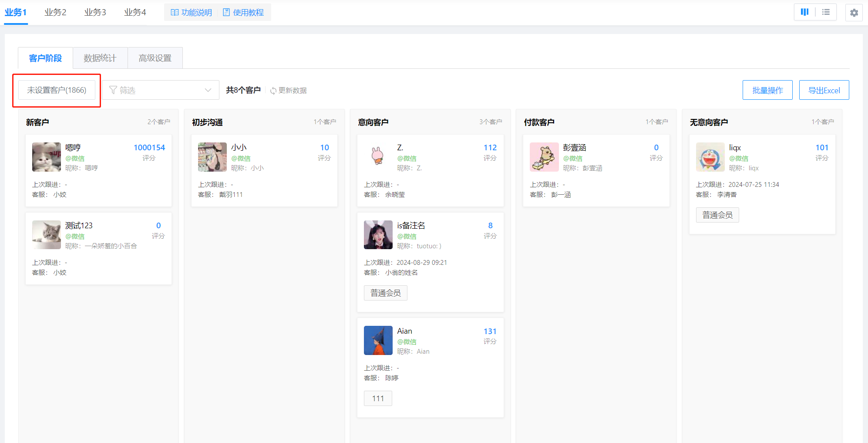Viewport: 868px width, 443px height.
Task: Select the 业务4 tab
Action: click(x=135, y=12)
